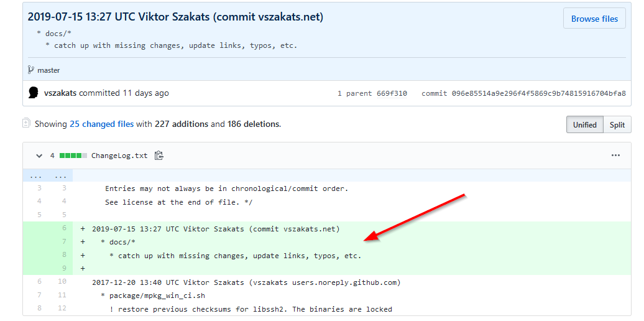
Task: Switch diff view to Unified
Action: [584, 124]
